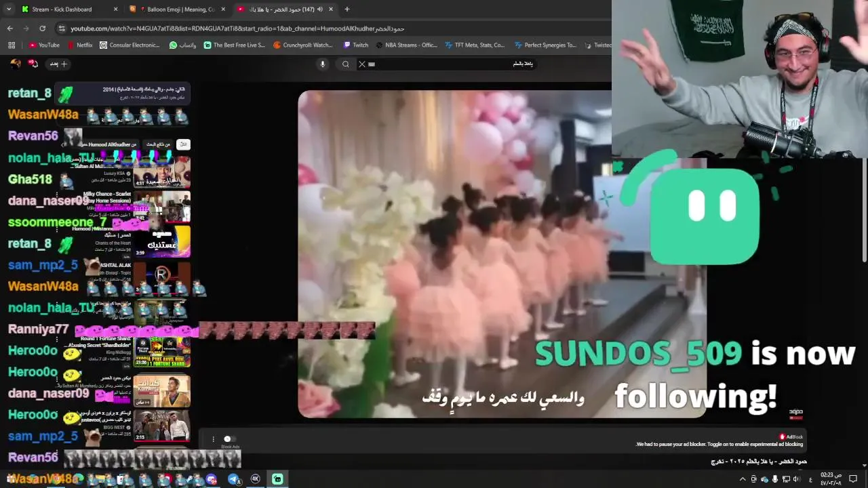
Task: Open the green Kick app in taskbar
Action: click(277, 479)
